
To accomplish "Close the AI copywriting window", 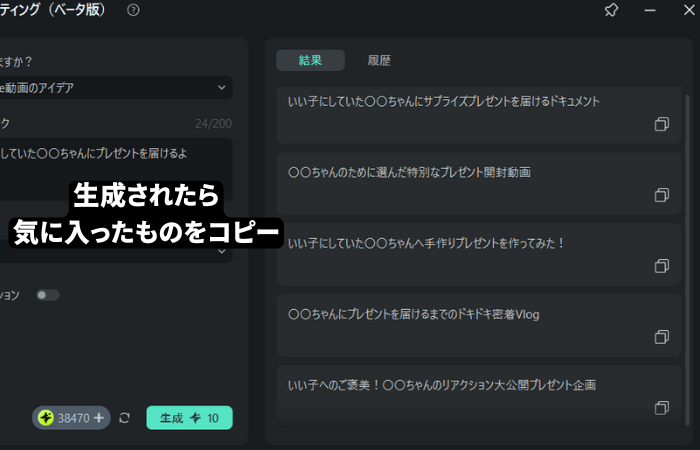I will click(x=689, y=10).
